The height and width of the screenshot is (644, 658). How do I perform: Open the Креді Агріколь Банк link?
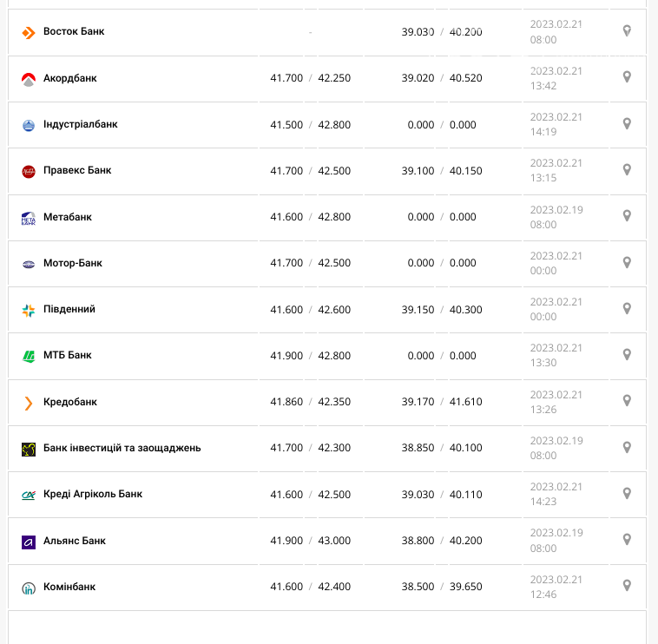tap(93, 494)
